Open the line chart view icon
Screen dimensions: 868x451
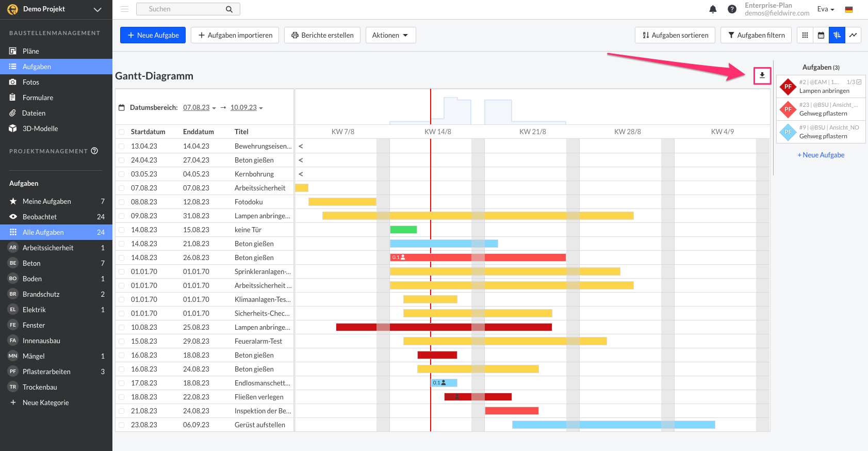pos(853,35)
